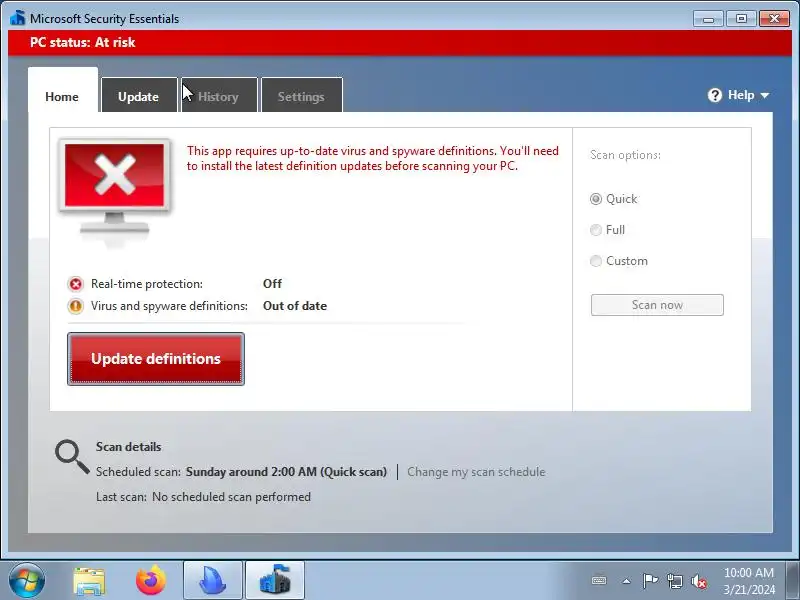Click the 'Real-time protection:' label
The width and height of the screenshot is (800, 600).
[146, 284]
